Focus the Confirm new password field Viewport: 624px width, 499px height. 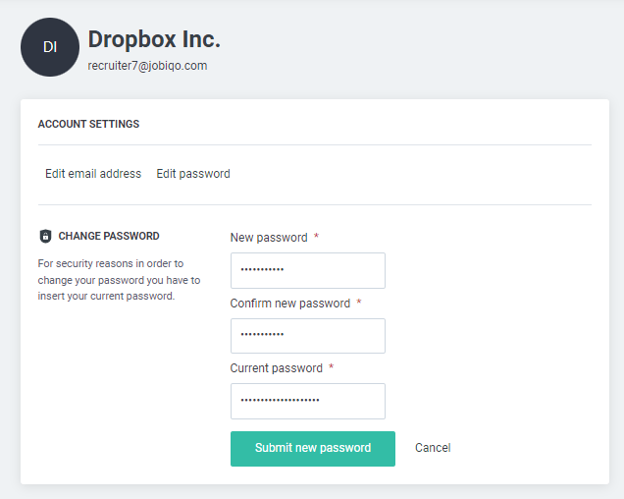tap(308, 336)
